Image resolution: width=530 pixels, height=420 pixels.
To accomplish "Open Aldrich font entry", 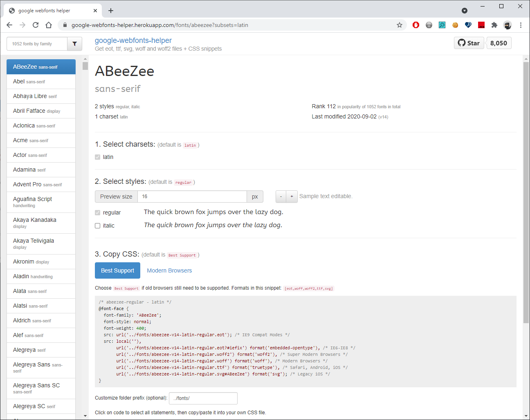I will (41, 320).
